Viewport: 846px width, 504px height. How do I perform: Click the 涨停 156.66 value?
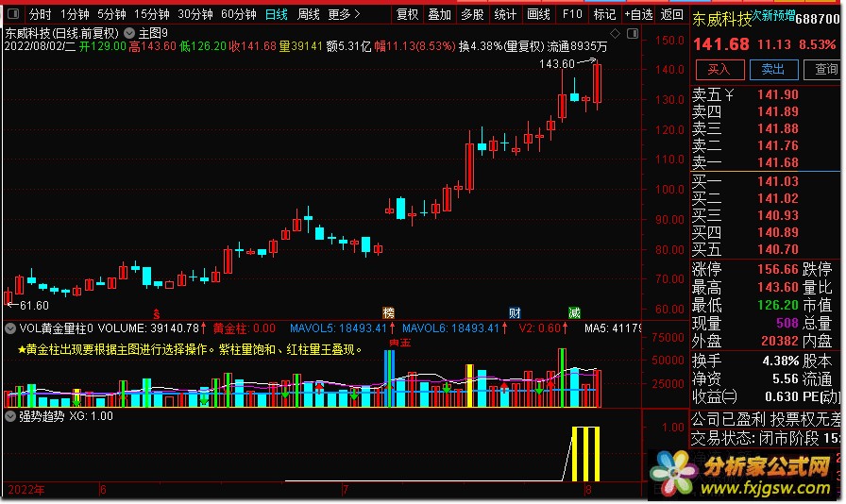click(777, 269)
